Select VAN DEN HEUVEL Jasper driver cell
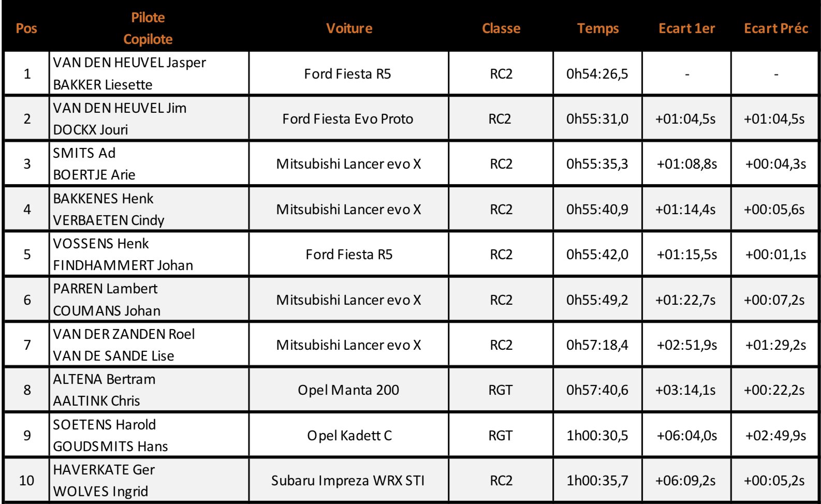Viewport: 821px width, 504px height. 149,73
